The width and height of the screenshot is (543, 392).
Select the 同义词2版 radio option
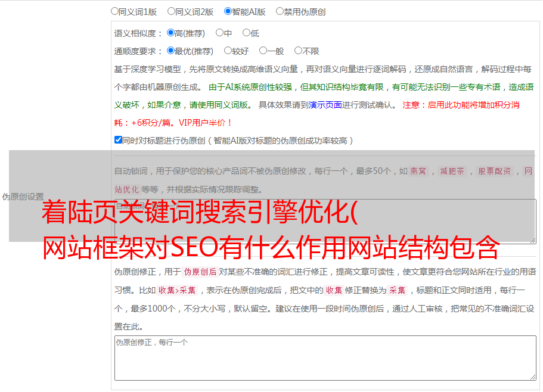[x=171, y=11]
